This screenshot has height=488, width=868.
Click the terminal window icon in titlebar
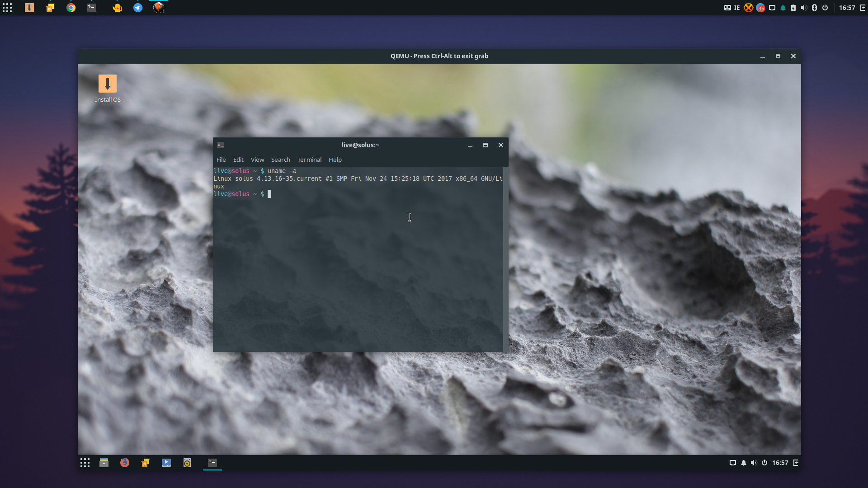click(x=221, y=145)
